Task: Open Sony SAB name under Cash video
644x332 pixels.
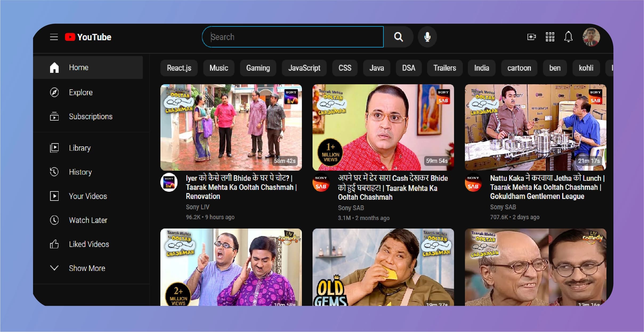Action: coord(351,208)
